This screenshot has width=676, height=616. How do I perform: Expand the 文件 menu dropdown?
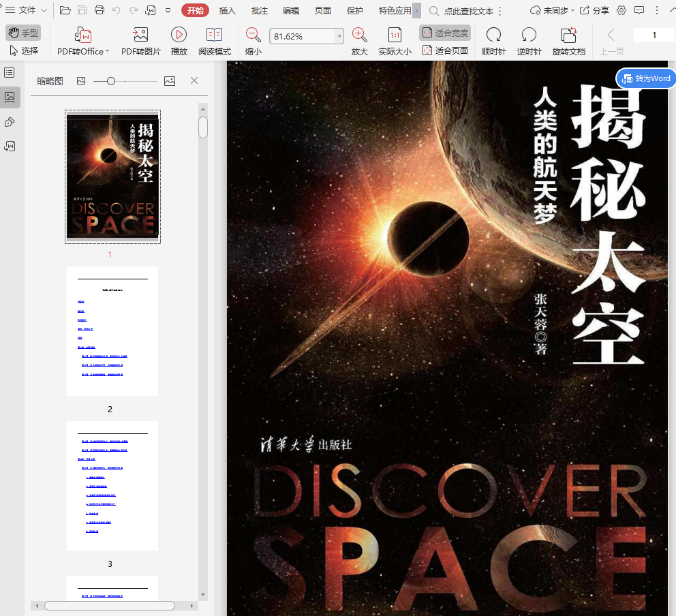click(26, 10)
